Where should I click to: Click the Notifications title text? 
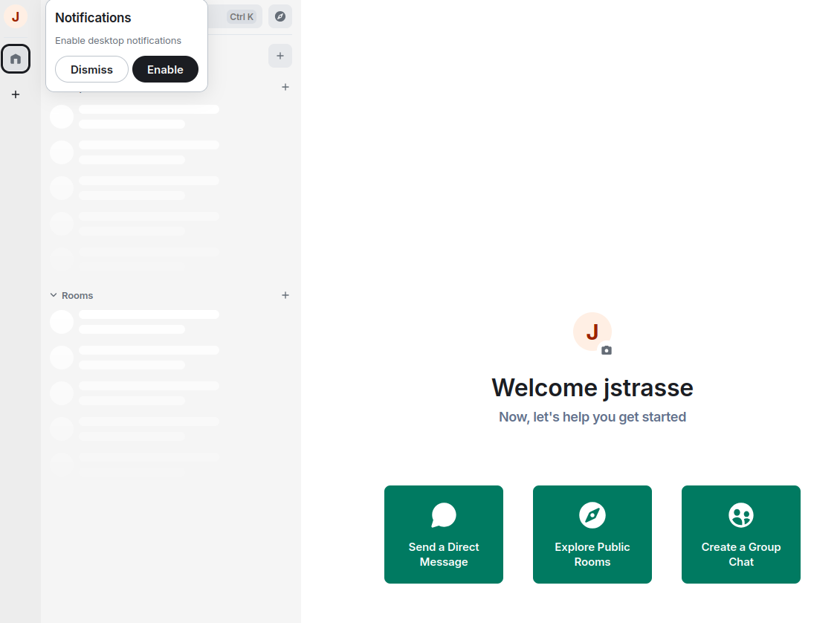coord(93,18)
